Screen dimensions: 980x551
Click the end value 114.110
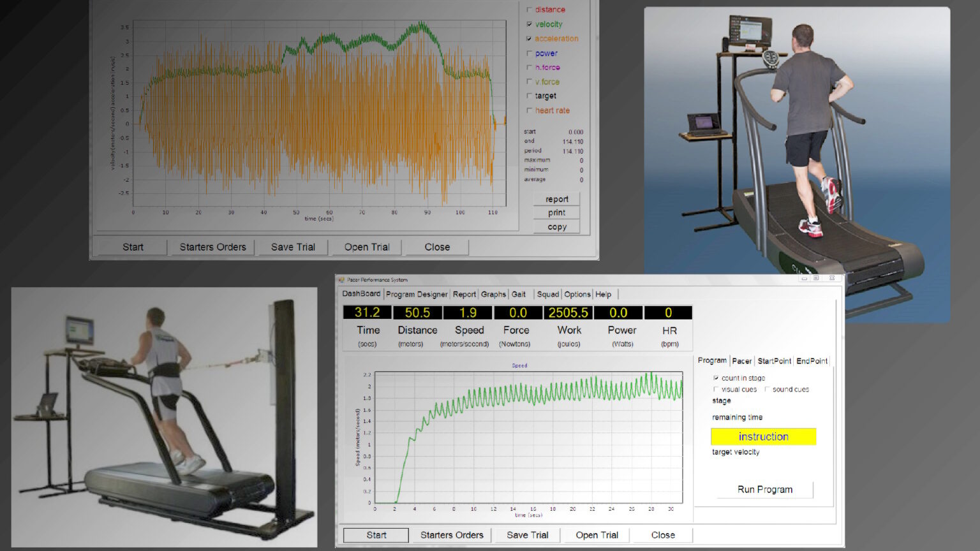(x=573, y=142)
